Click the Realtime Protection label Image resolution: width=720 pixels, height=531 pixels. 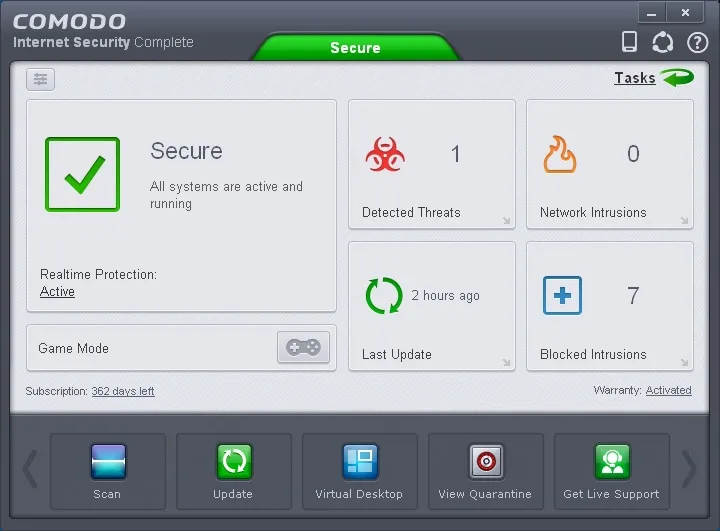98,274
